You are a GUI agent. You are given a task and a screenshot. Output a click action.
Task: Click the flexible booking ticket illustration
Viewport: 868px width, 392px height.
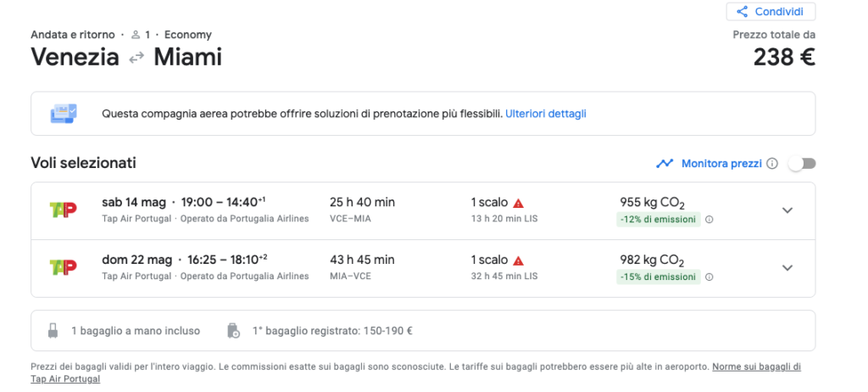(64, 114)
